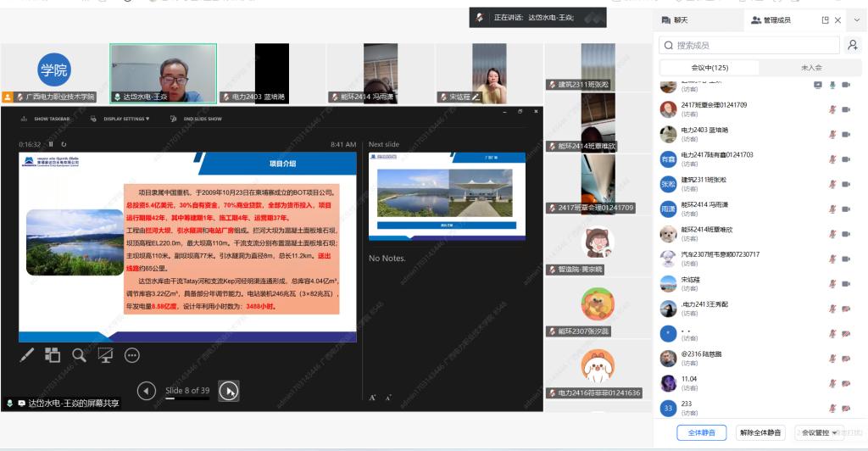Click the 搜索成员 search field
The width and height of the screenshot is (868, 451).
click(x=749, y=45)
